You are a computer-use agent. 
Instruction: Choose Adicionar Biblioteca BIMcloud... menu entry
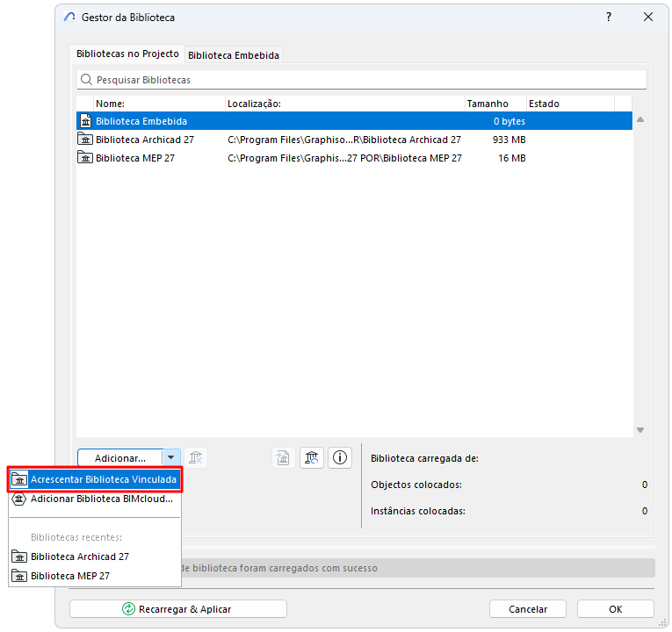[95, 499]
